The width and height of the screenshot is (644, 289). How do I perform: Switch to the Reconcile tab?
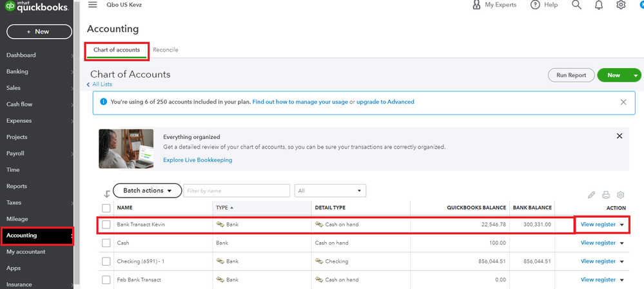pos(166,50)
